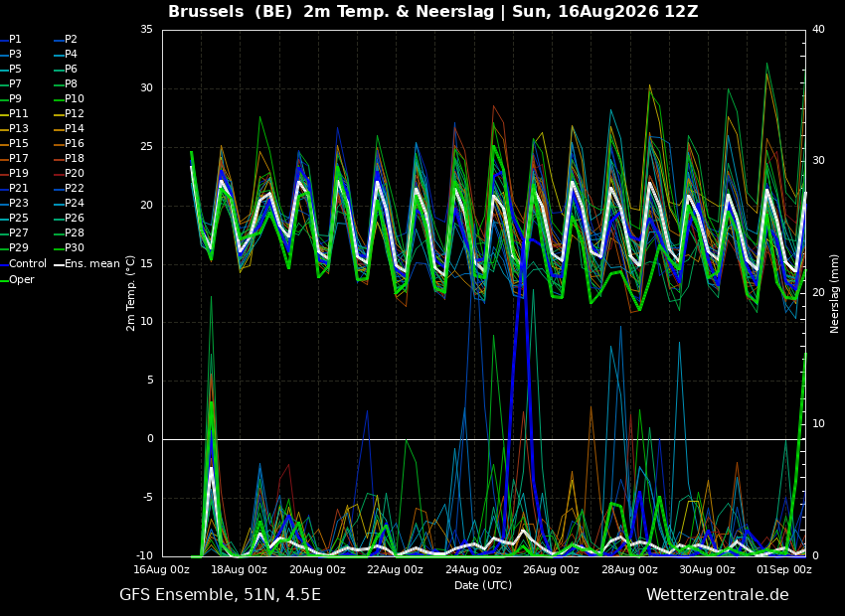
Task: Pick the '30Aug 00z' date label
Action: click(x=707, y=569)
